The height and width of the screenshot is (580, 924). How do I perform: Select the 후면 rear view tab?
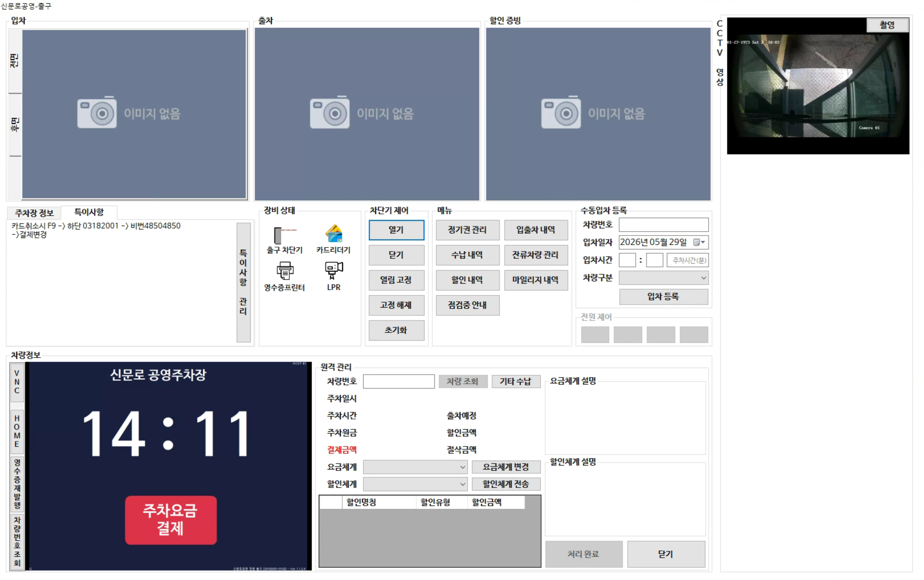click(x=14, y=125)
